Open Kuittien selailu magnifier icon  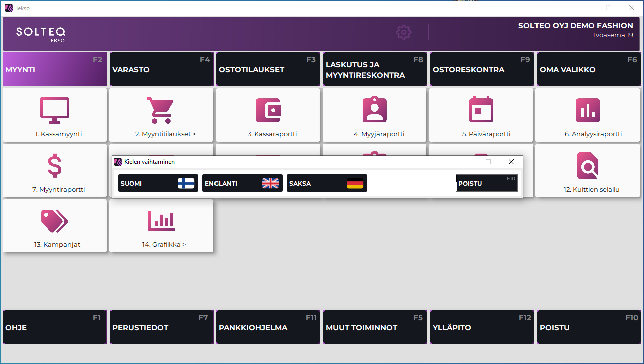587,166
